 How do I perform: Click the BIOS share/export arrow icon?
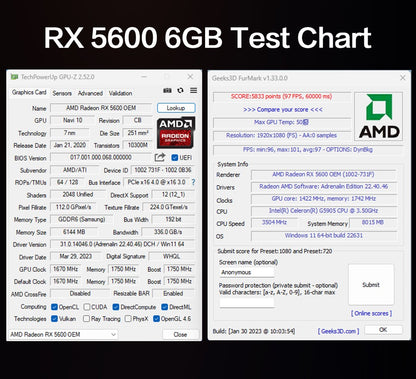[160, 157]
